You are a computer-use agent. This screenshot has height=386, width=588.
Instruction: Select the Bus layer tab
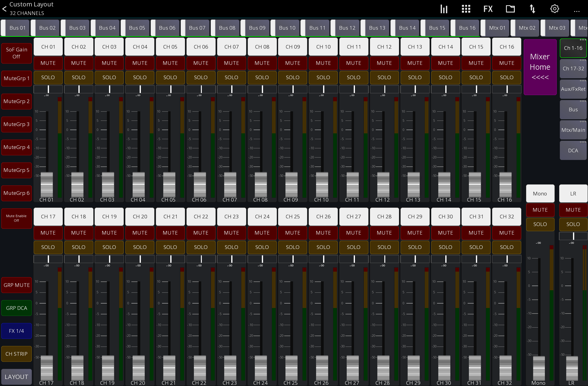pyautogui.click(x=573, y=110)
